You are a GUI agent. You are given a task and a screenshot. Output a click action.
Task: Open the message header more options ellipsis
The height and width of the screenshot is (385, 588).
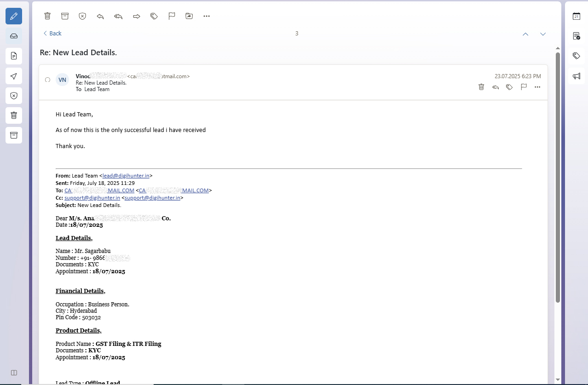pos(537,87)
